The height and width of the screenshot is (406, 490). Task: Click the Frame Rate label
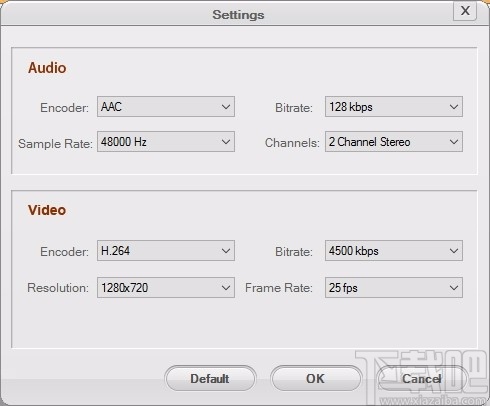(x=279, y=288)
